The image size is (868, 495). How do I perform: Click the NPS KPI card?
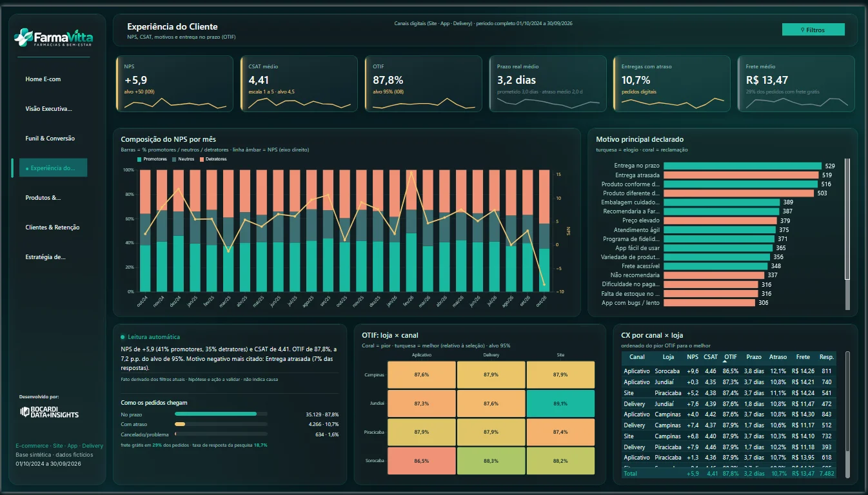coord(174,84)
